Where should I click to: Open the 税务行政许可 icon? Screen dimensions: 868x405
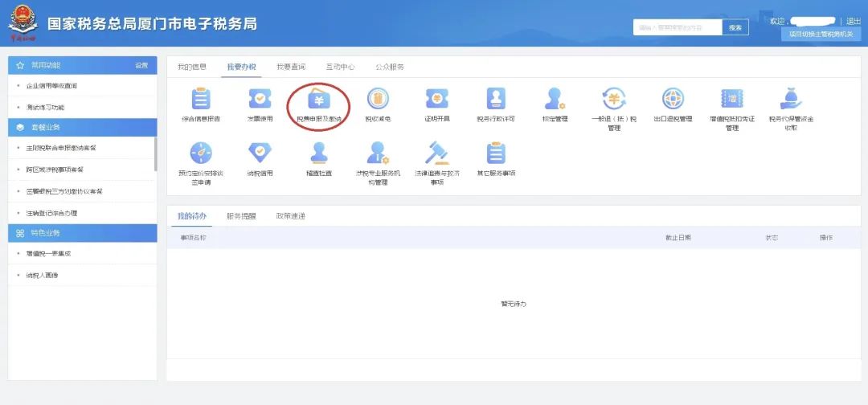click(x=496, y=99)
